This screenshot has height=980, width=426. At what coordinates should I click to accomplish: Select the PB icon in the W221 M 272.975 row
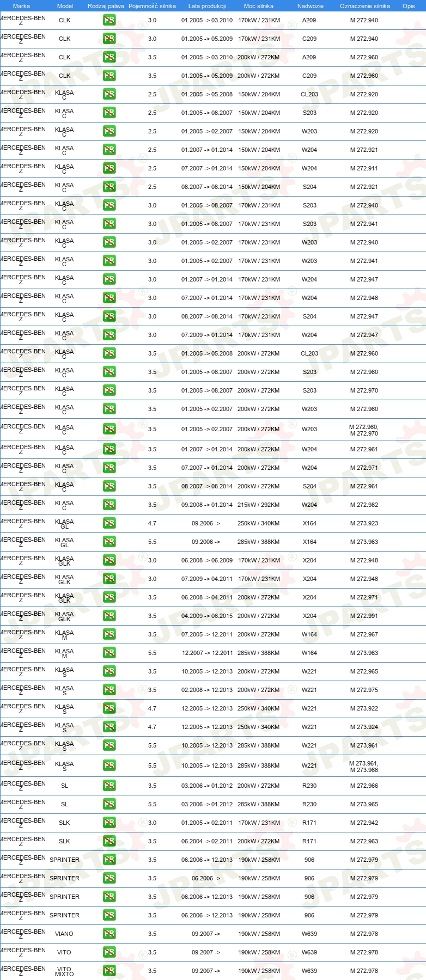tap(109, 690)
